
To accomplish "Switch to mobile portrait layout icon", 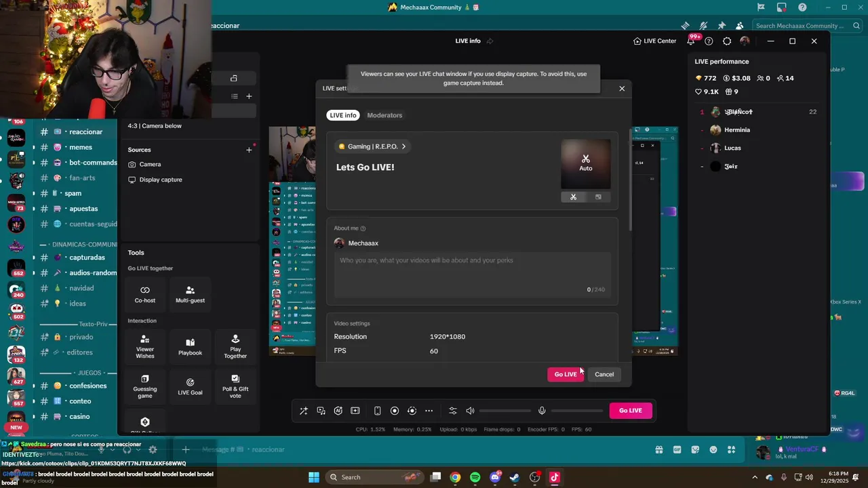I will pyautogui.click(x=378, y=411).
